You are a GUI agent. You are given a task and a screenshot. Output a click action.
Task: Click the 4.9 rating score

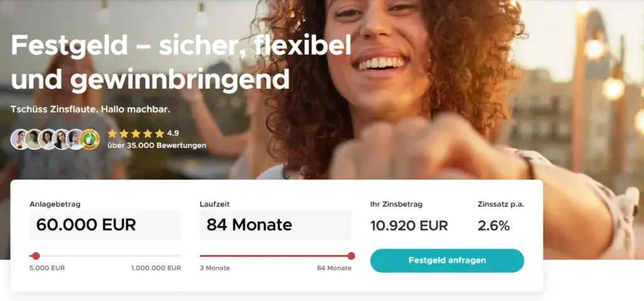173,133
